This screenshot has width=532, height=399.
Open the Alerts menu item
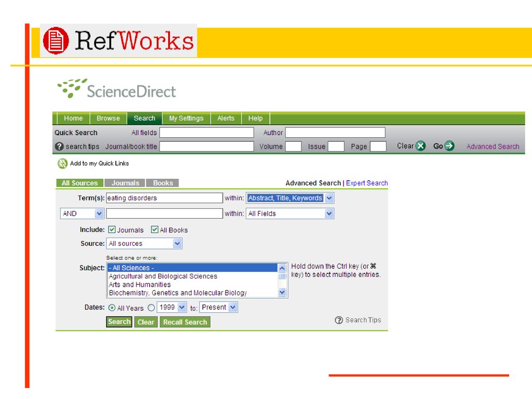(226, 118)
